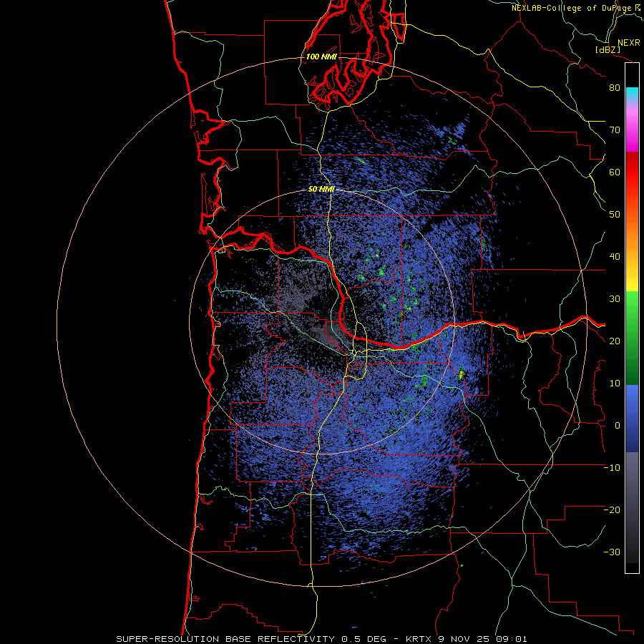Click the '50 NMI' range ring label

321,190
